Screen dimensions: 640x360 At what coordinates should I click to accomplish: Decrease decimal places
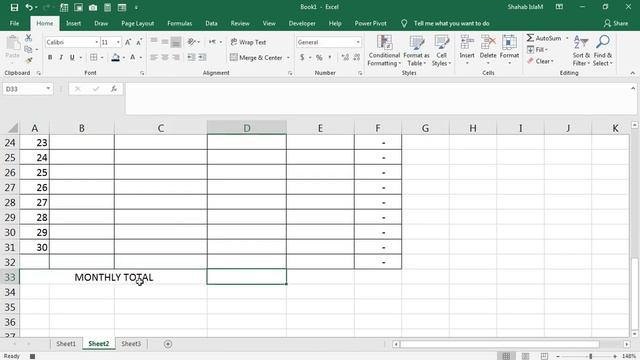coord(356,58)
